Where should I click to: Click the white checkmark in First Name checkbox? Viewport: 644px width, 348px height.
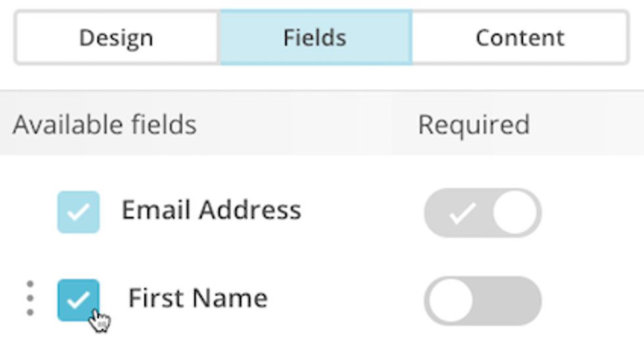coord(78,300)
